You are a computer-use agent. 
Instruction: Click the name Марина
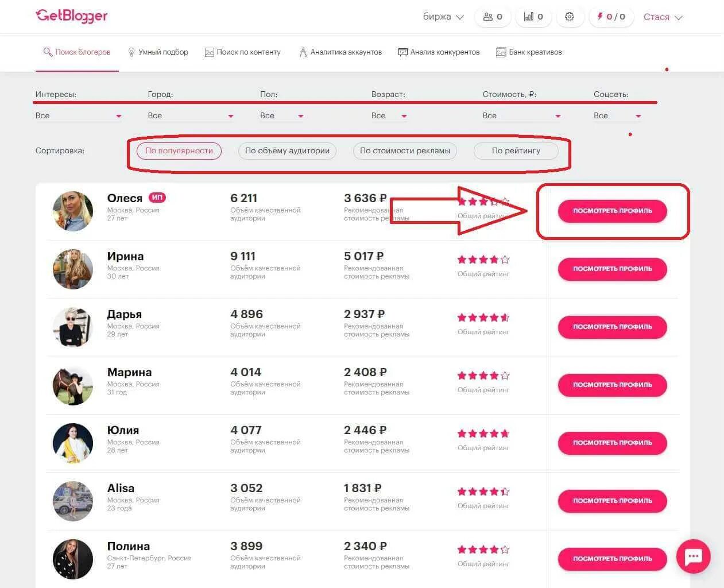(129, 372)
